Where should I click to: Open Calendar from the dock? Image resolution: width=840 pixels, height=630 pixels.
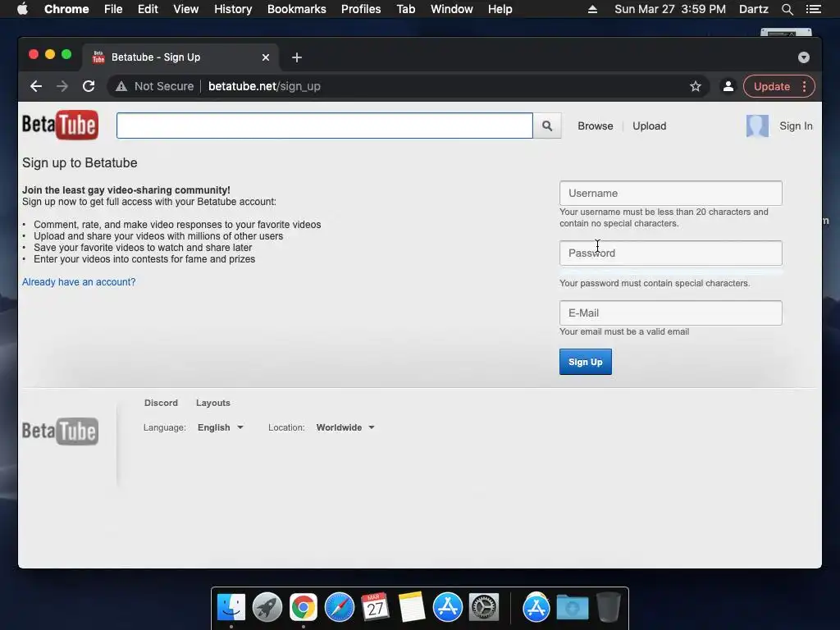[375, 608]
